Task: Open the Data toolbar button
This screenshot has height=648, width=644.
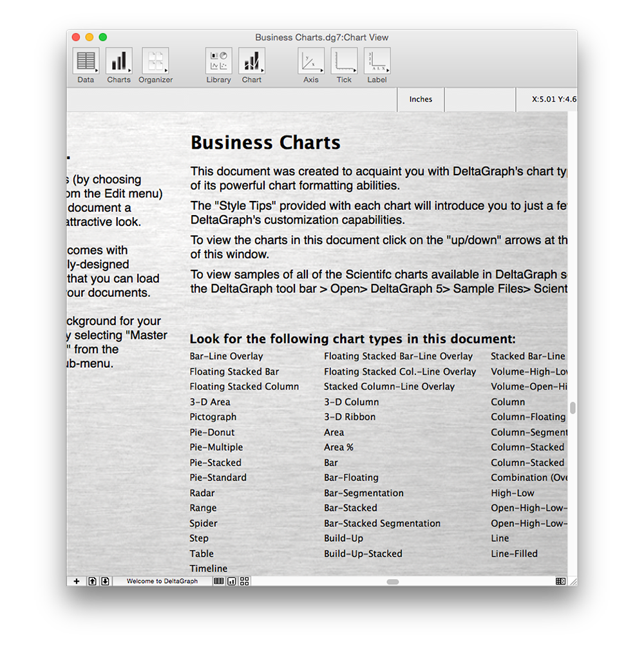Action: (x=86, y=61)
